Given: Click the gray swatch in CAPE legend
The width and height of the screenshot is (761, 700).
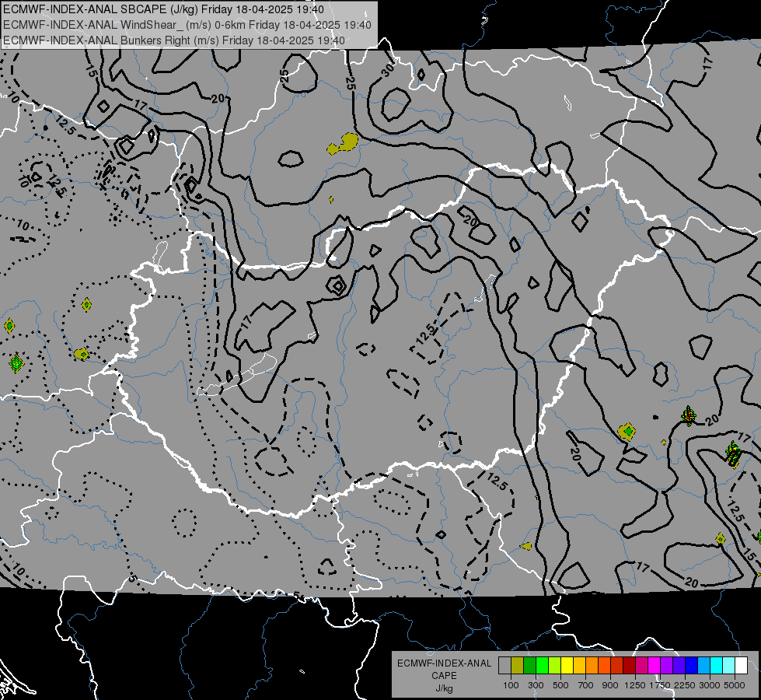Looking at the screenshot, I should (x=504, y=666).
